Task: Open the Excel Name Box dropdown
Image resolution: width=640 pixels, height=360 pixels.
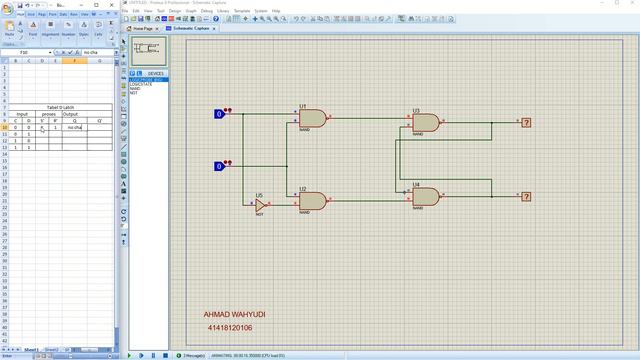Action: coord(50,52)
